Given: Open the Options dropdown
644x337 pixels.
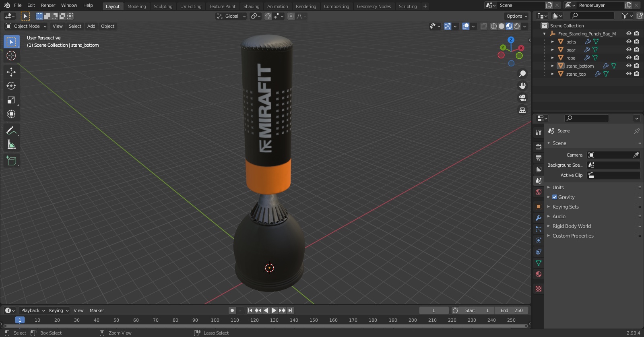Looking at the screenshot, I should pos(516,16).
